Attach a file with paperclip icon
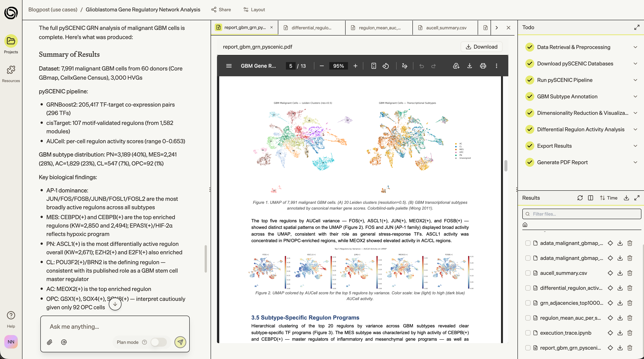Screen dimensions: 644x359 (50, 342)
